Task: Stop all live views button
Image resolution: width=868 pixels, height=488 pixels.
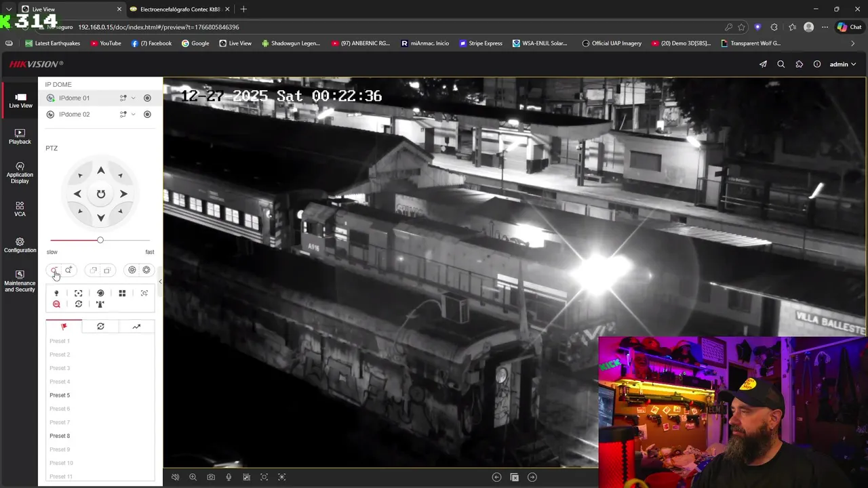Action: (x=515, y=477)
